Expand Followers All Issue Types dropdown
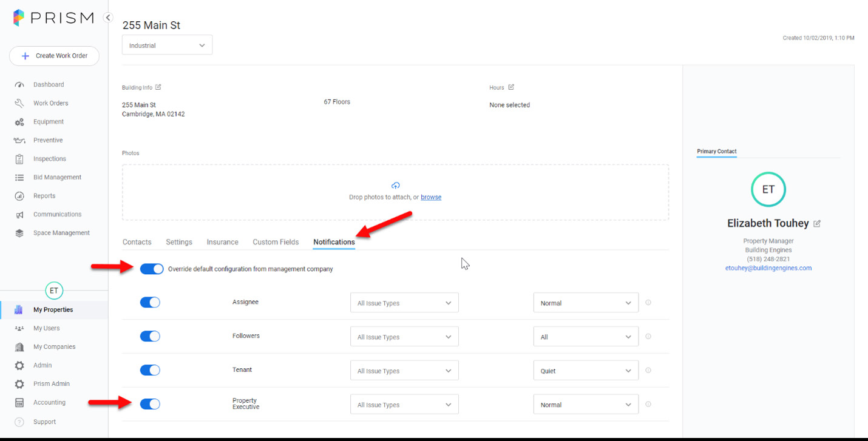 404,337
